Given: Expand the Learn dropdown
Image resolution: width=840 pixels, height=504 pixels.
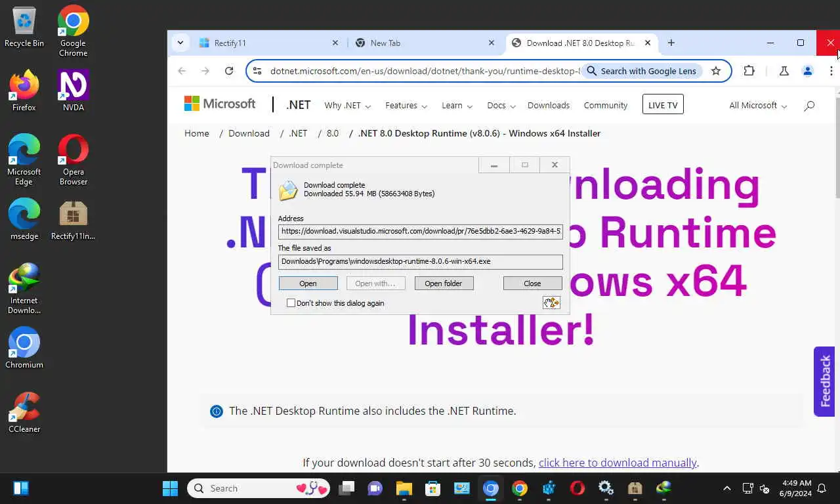Looking at the screenshot, I should pos(457,105).
